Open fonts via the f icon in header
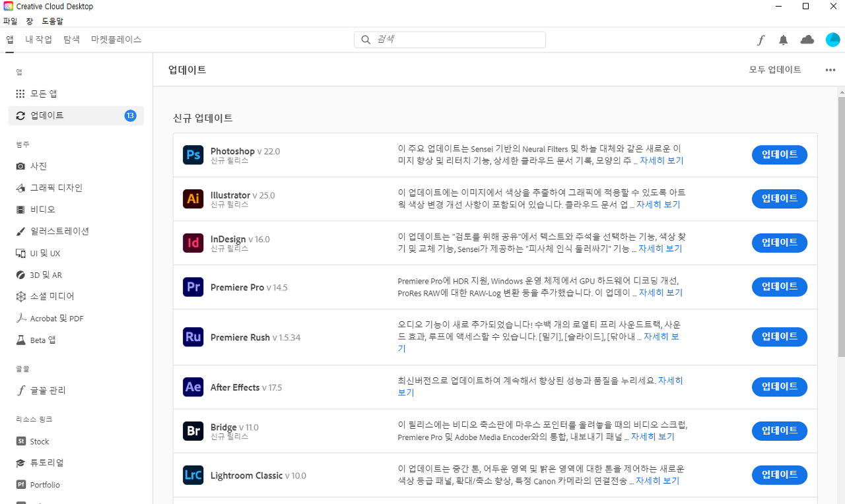This screenshot has height=504, width=845. click(x=760, y=40)
